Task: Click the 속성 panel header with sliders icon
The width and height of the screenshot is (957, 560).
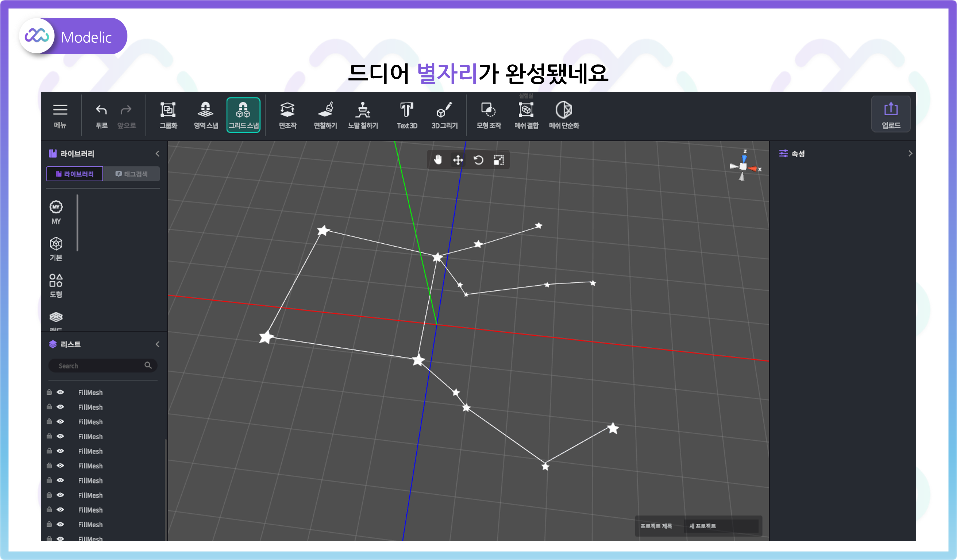Action: [x=792, y=154]
